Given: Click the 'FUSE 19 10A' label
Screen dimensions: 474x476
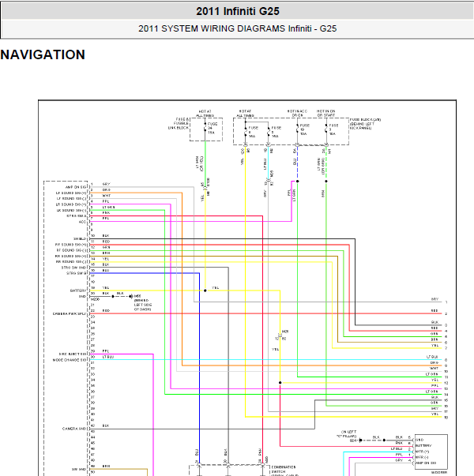Looking at the screenshot, I should click(304, 129).
